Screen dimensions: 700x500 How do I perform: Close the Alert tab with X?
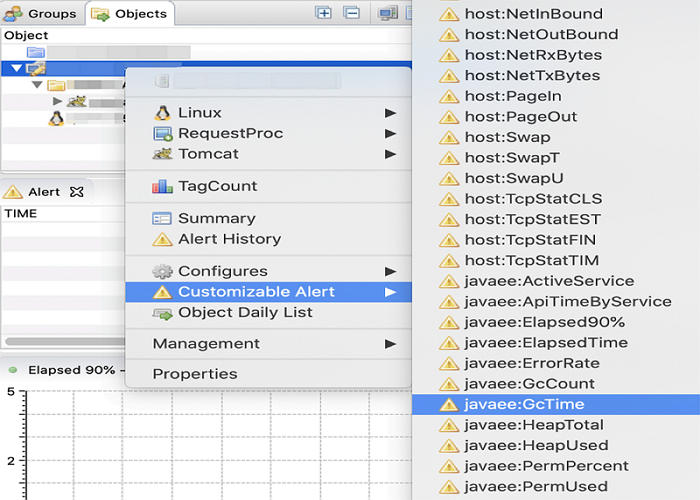point(77,192)
